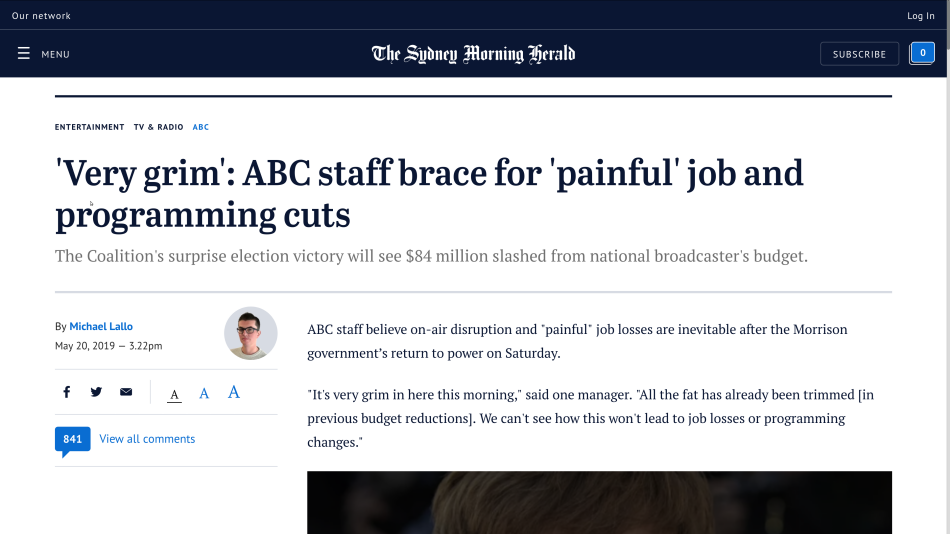Open the notification counter showing 0

click(x=922, y=53)
